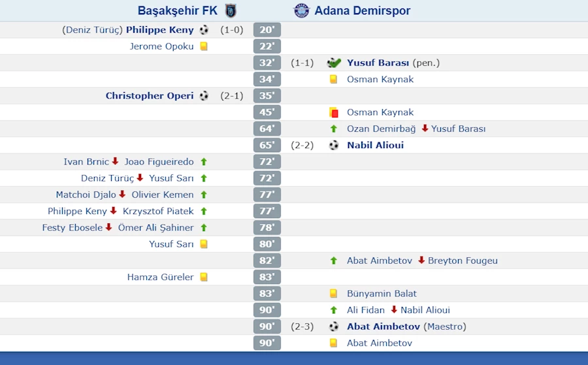Click the Adana Demirspor club logo

click(301, 10)
